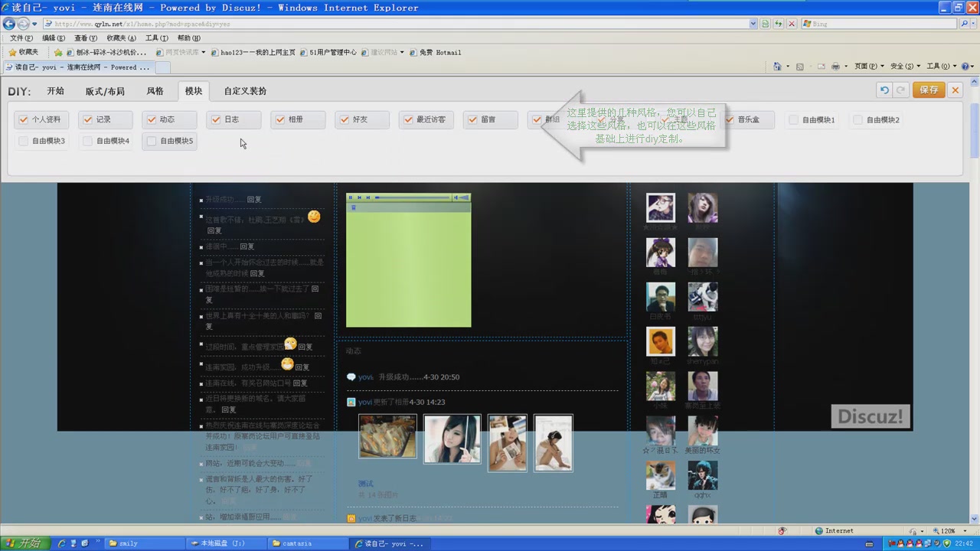Viewport: 980px width, 551px height.
Task: Uncheck the 个人资料 module checkbox
Action: click(24, 119)
